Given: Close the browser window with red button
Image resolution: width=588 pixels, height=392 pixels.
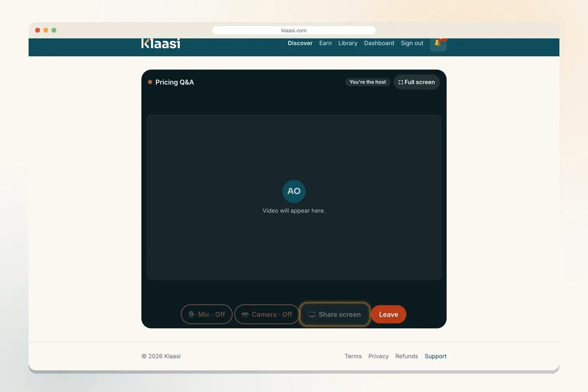Looking at the screenshot, I should [38, 30].
